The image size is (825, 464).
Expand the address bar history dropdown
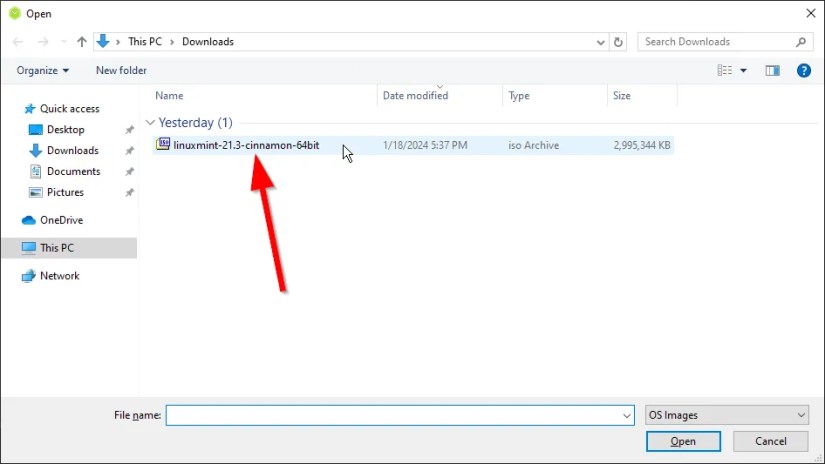[x=600, y=42]
